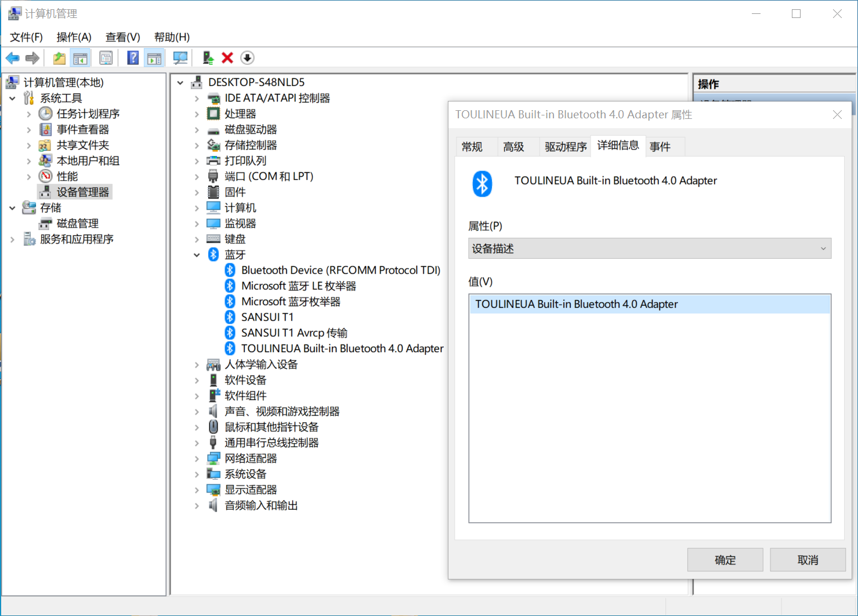This screenshot has height=616, width=858.
Task: Click the 操作 pane header
Action: click(774, 84)
